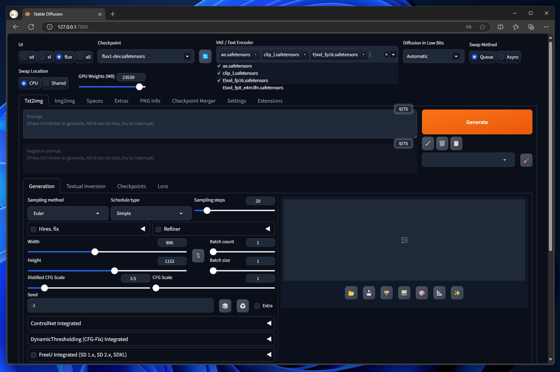Viewport: 560px width, 372px height.
Task: Set swap method to Queue
Action: 482,57
